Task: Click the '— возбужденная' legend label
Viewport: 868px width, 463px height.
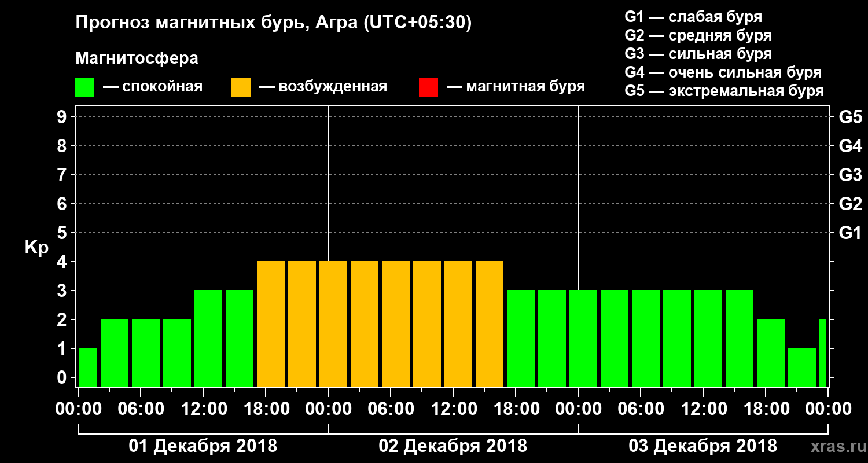Action: coord(323,87)
